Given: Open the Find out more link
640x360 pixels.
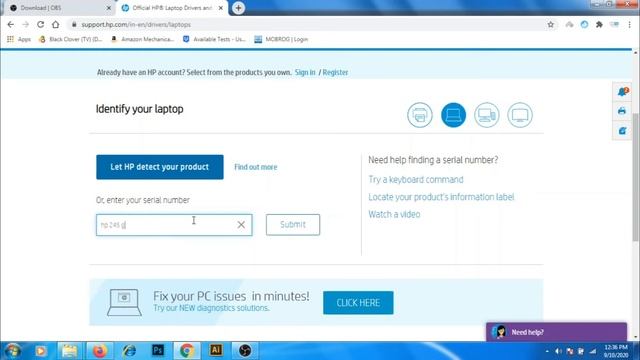Looking at the screenshot, I should (x=256, y=167).
